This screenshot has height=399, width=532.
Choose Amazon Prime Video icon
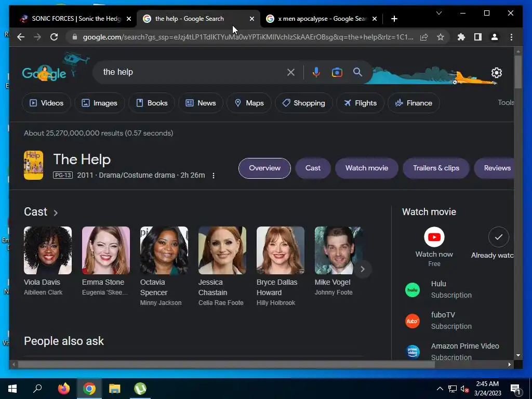point(413,352)
